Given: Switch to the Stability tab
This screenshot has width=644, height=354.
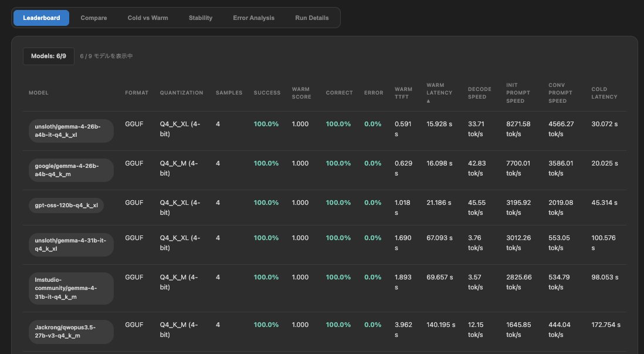Looking at the screenshot, I should coord(201,18).
